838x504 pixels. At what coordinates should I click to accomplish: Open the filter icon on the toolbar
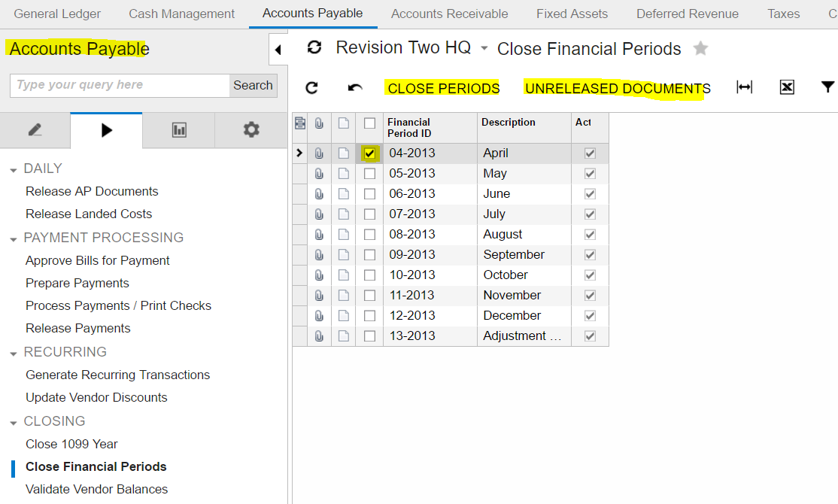coord(827,87)
